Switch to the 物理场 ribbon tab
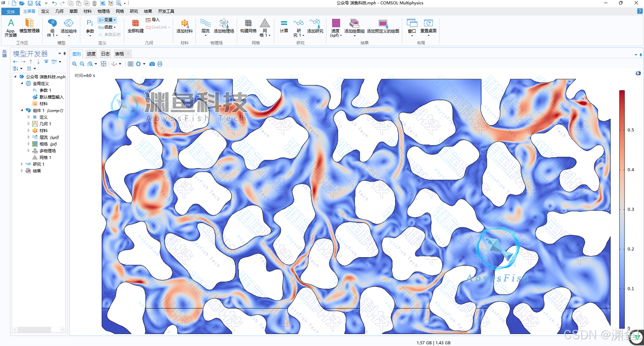Screen dimensions: 644x346 pos(103,11)
